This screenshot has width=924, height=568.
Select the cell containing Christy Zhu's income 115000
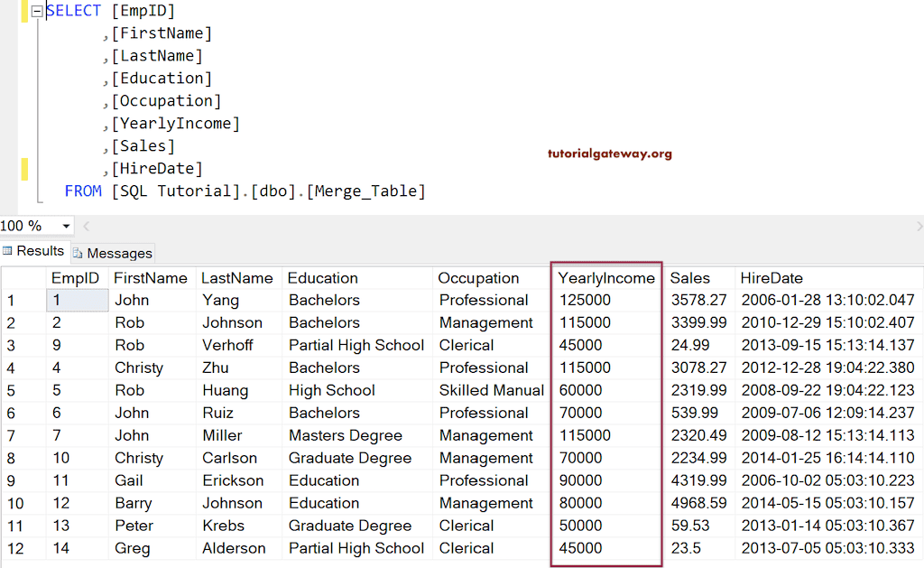pyautogui.click(x=606, y=368)
